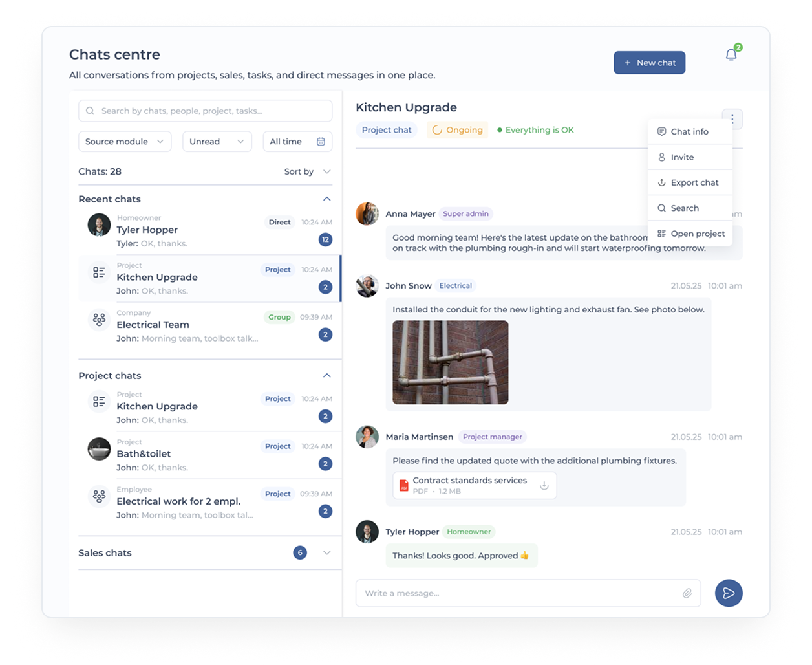
Task: Open Electrical work for 2 empl. chat
Action: click(210, 502)
